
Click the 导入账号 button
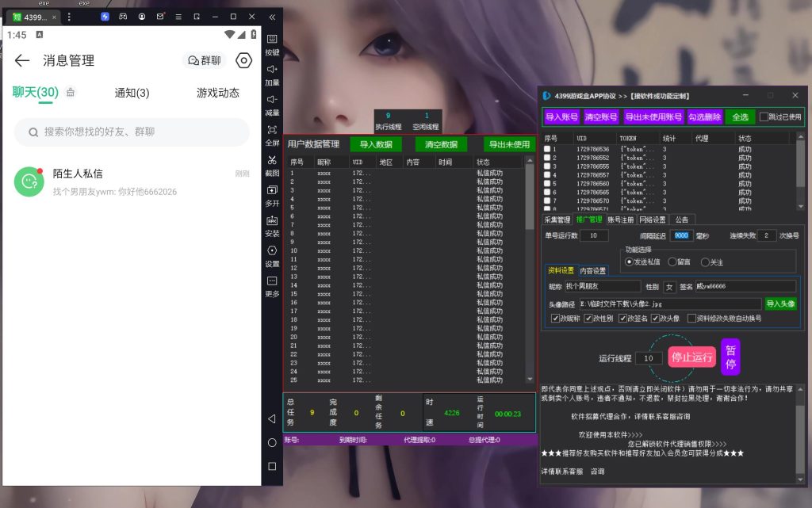click(561, 117)
